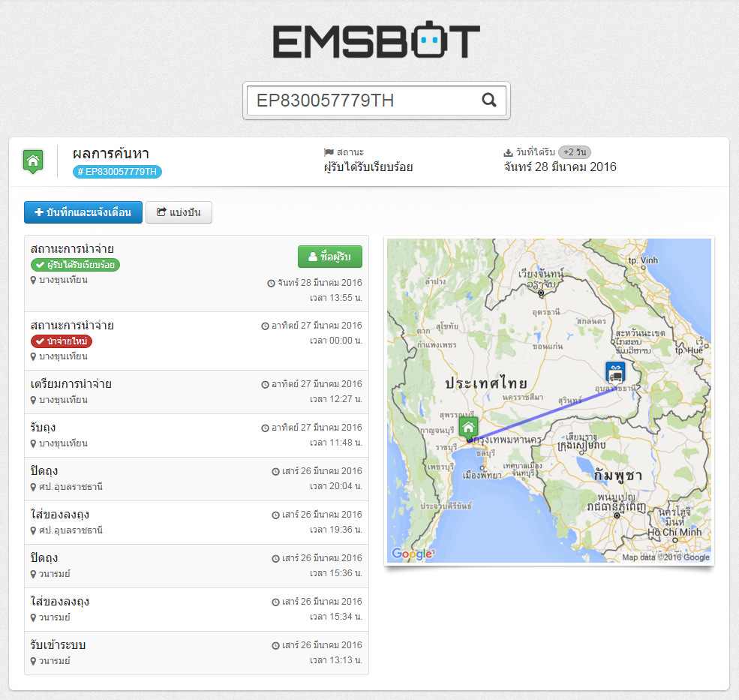
Task: Click the pin icon in the 13:55 บางขุนเทียน row
Action: pos(33,280)
